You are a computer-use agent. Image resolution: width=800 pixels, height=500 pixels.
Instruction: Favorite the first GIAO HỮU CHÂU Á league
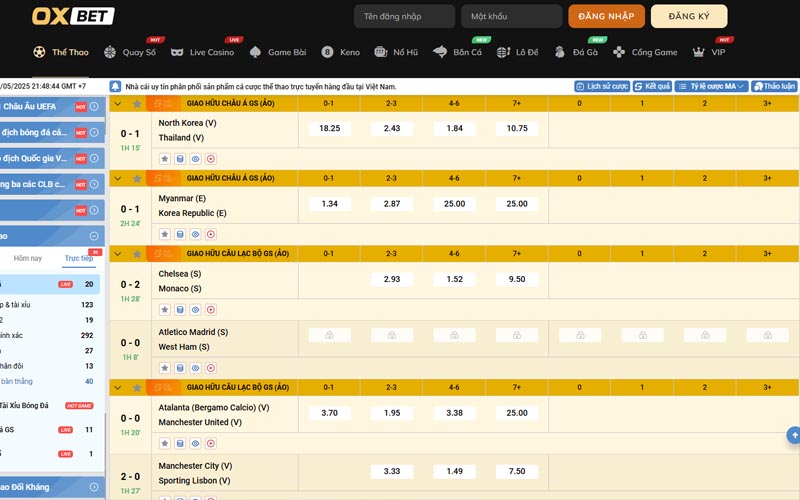pos(137,104)
